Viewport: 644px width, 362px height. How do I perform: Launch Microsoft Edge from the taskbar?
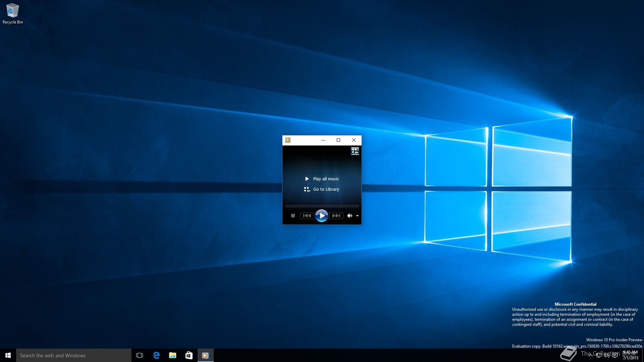pyautogui.click(x=156, y=355)
